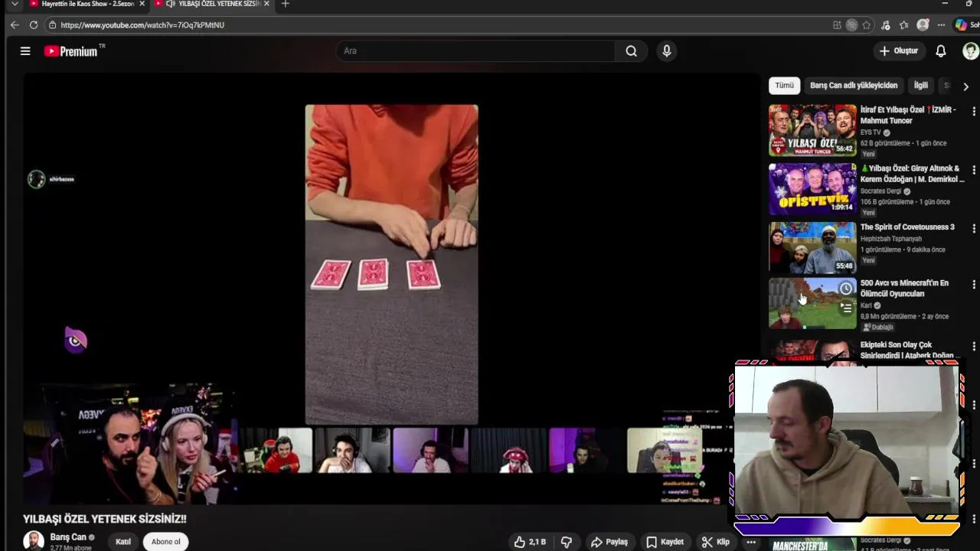Click the EYS TV channel name
This screenshot has width=980, height=551.
[x=871, y=132]
